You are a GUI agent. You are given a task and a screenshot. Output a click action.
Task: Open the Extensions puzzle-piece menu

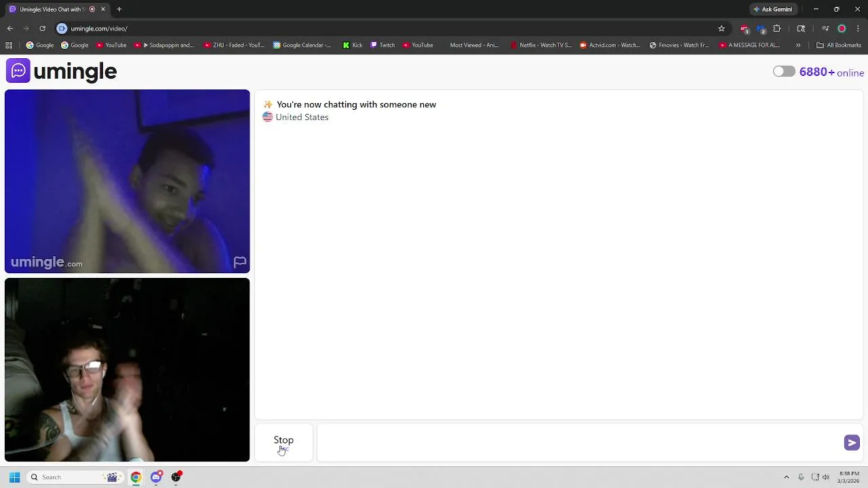click(x=777, y=28)
